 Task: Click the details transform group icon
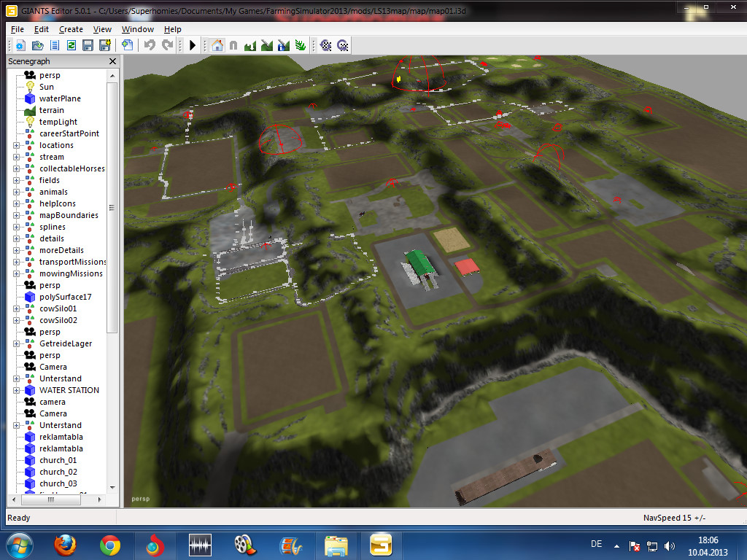29,238
